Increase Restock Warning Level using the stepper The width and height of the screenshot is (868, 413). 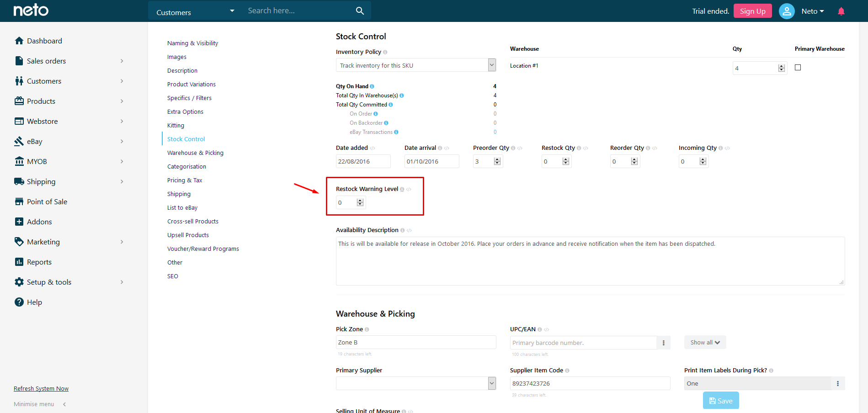361,200
